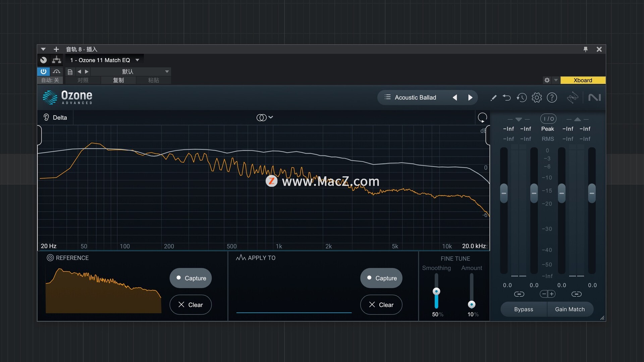Capture the Apply To spectrum
This screenshot has height=362, width=644.
(381, 278)
